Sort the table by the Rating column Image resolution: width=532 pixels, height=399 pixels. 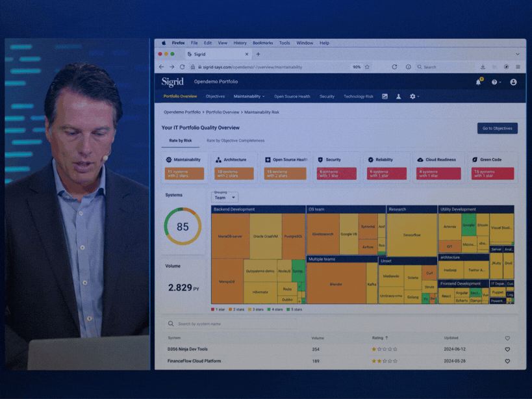(379, 338)
